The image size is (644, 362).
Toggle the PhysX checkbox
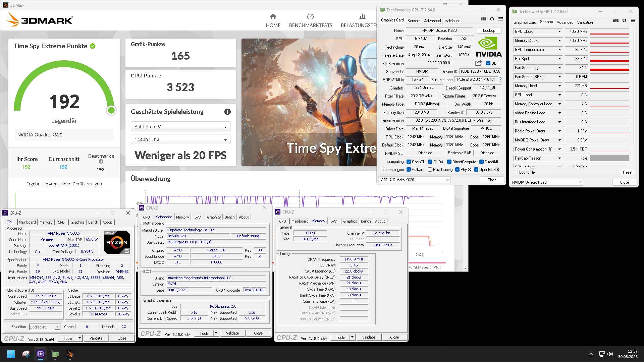(457, 170)
